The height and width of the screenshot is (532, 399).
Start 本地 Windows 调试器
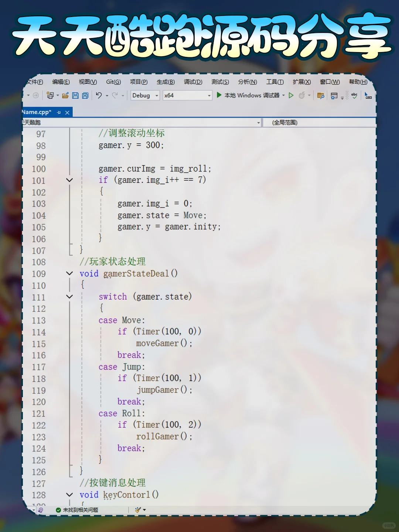248,95
